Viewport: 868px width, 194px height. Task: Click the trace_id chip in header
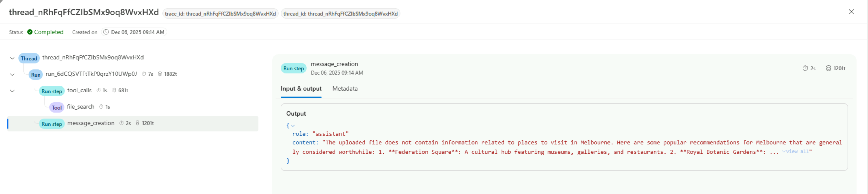coord(220,14)
